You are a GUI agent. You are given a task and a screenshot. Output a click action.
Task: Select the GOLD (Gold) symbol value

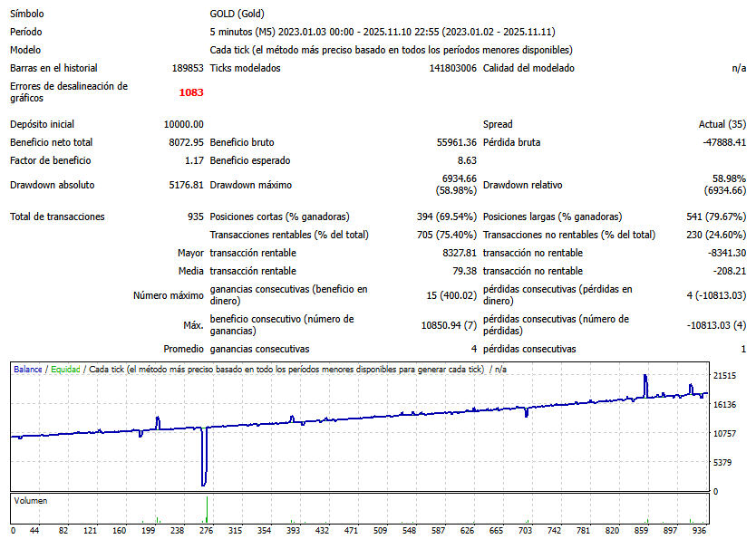coord(238,14)
